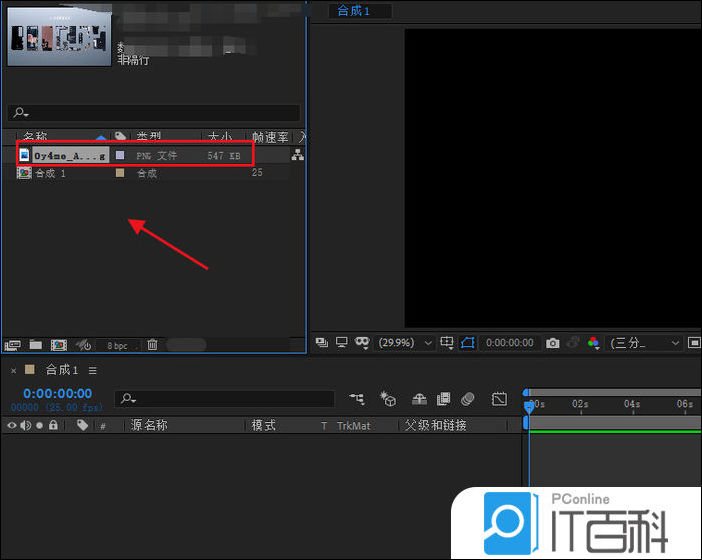Toggle mask and shape path visibility icon

362,343
